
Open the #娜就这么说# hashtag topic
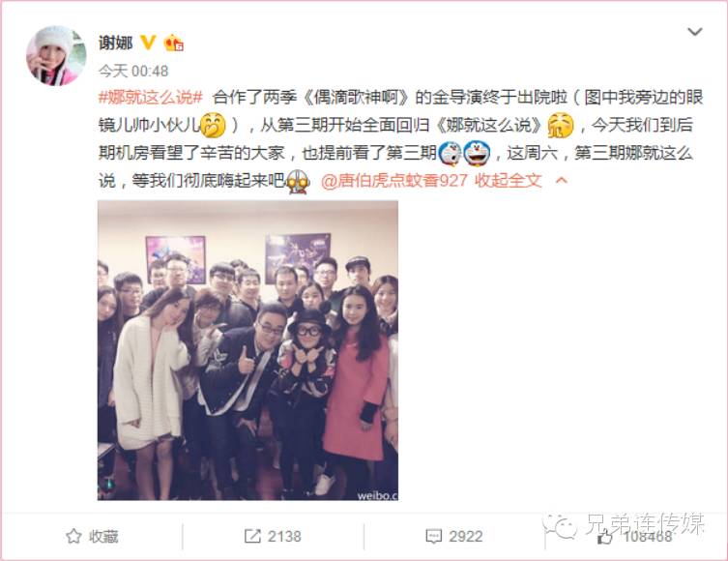151,98
